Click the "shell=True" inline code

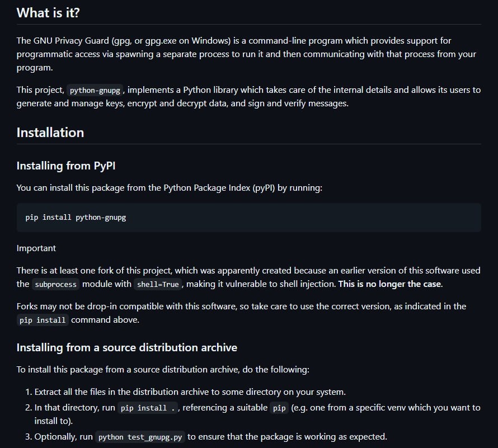point(158,284)
